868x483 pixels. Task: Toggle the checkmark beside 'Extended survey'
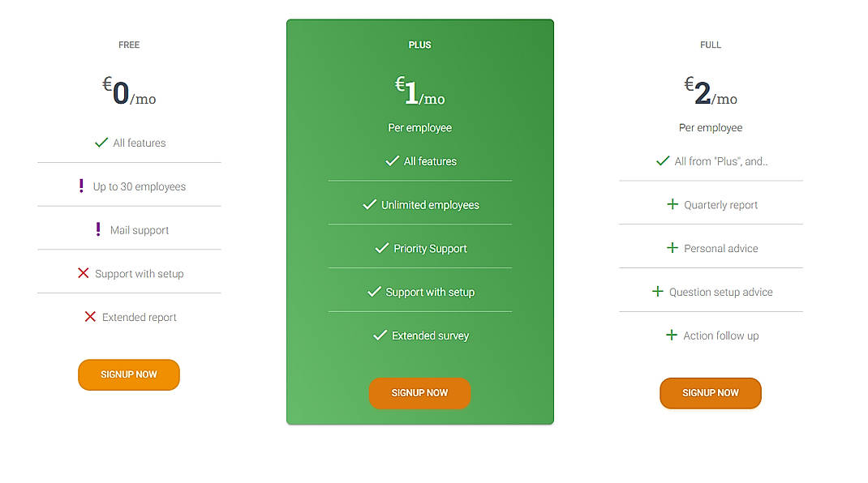380,335
